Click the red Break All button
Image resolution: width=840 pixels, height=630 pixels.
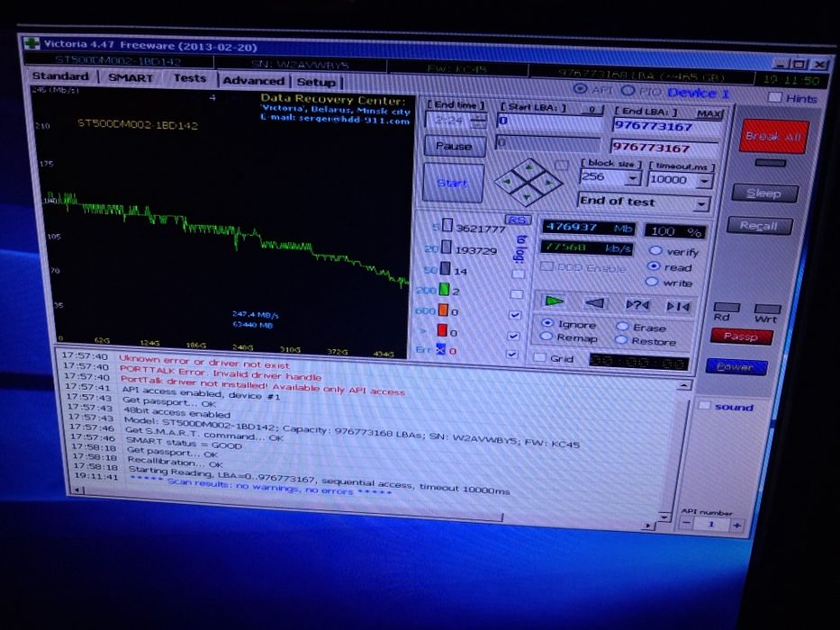click(773, 136)
